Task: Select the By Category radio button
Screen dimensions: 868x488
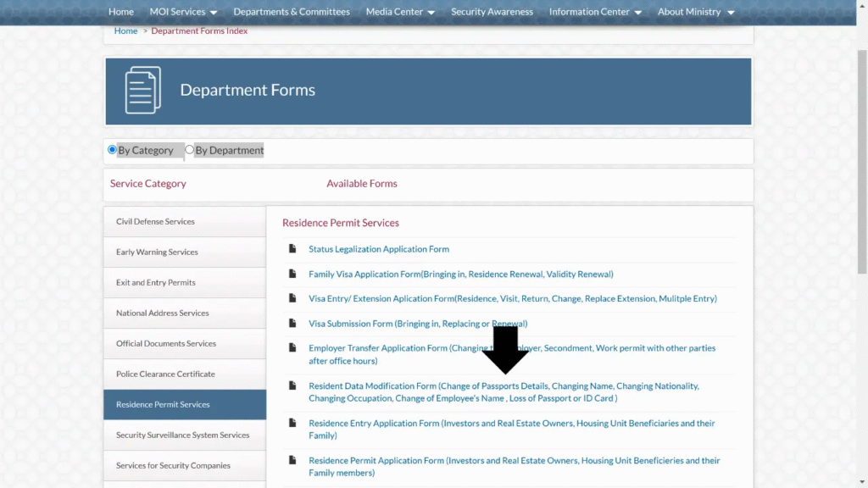Action: pyautogui.click(x=112, y=149)
